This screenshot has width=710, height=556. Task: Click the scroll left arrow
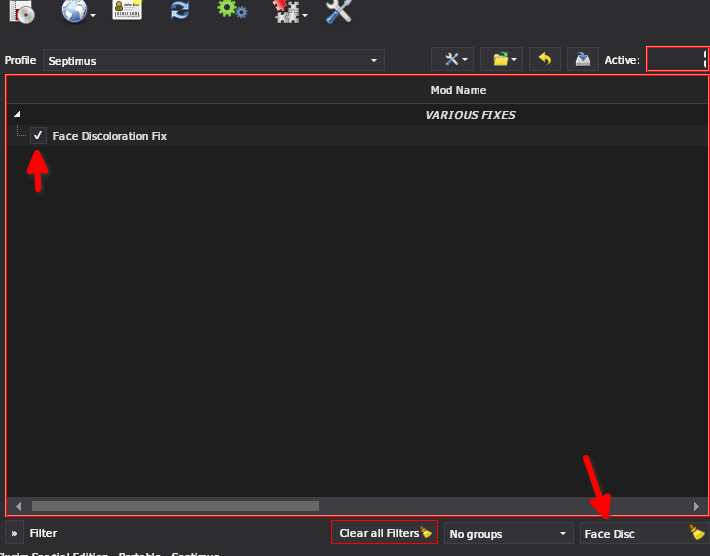click(x=18, y=506)
